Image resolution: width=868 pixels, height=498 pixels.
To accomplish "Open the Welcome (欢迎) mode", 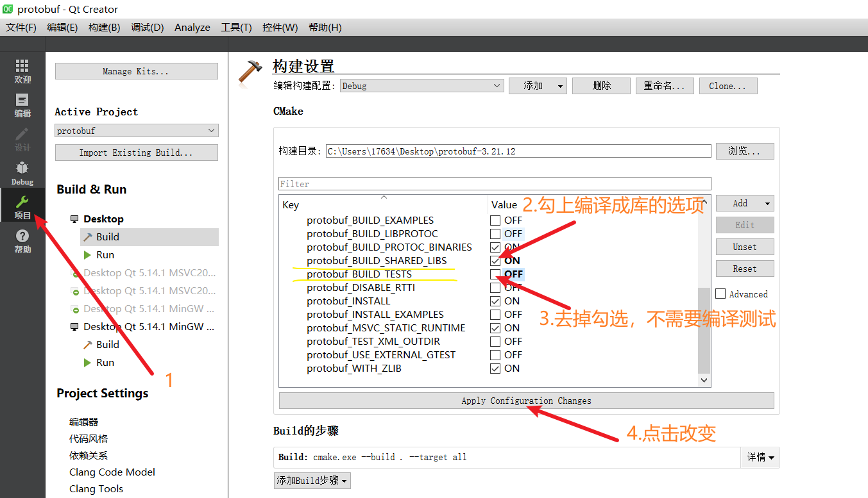I will [x=22, y=71].
